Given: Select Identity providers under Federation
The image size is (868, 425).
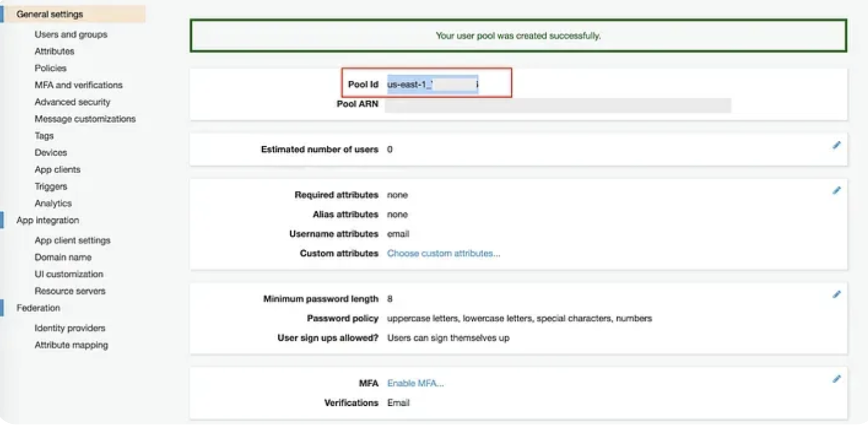Looking at the screenshot, I should [70, 328].
